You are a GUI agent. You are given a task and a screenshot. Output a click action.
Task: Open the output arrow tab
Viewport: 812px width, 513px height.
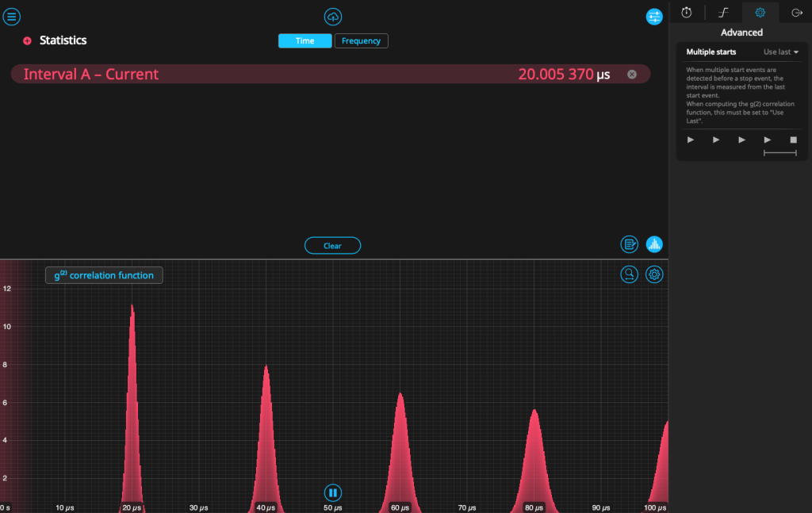(x=796, y=12)
